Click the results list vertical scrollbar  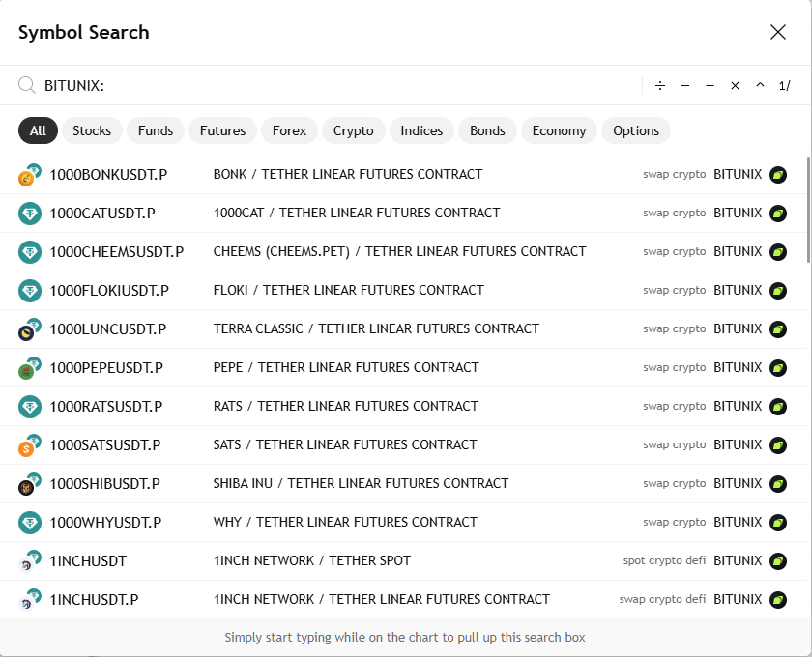[x=808, y=210]
